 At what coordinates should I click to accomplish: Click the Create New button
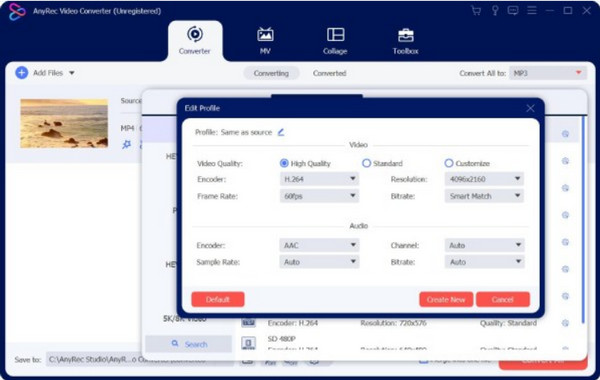pos(446,299)
